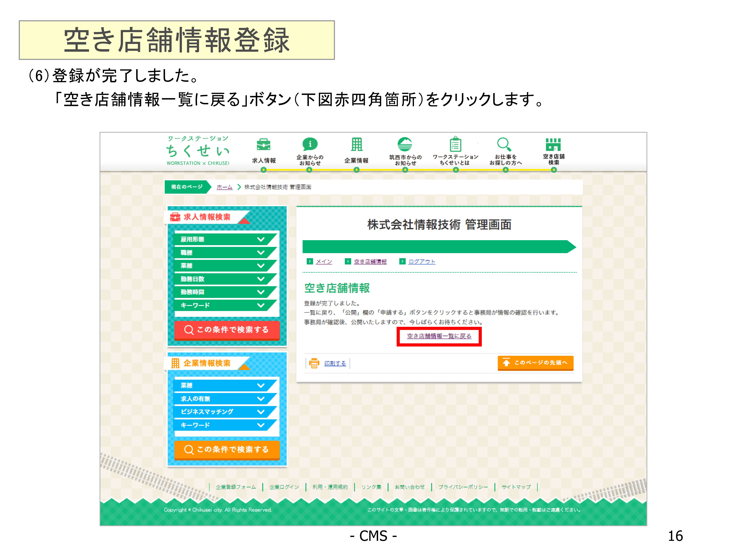Image resolution: width=747 pixels, height=560 pixels.
Task: Click the orange building icon in 企業情報検索
Action: (175, 363)
